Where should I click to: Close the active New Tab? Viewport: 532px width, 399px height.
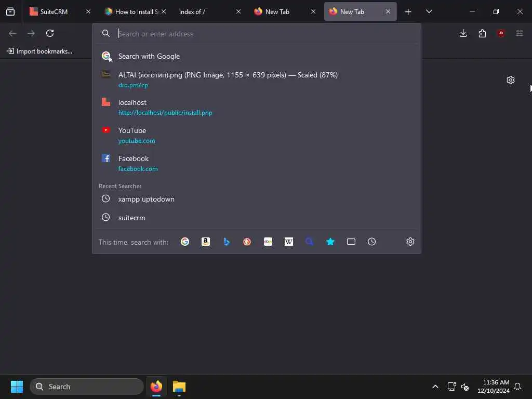coord(388,11)
